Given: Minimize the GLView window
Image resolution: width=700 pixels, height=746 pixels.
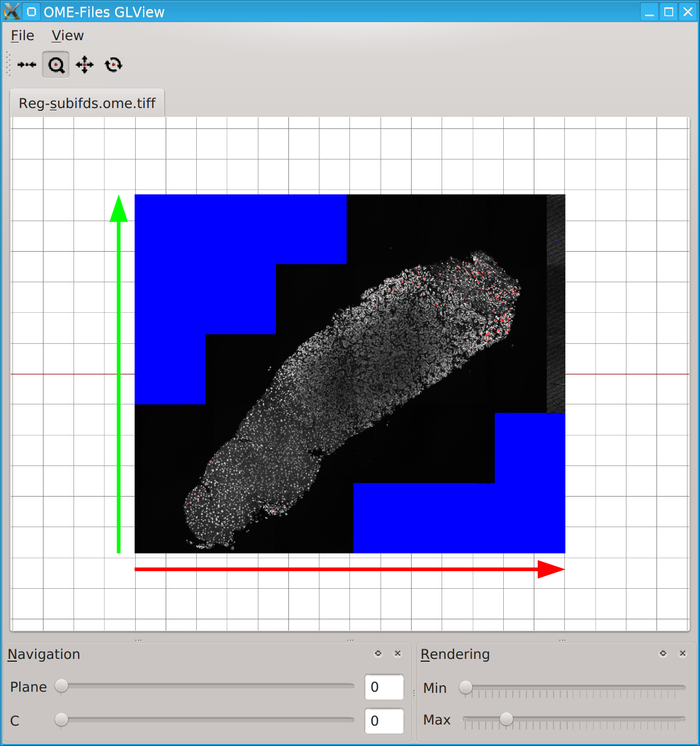Looking at the screenshot, I should [x=650, y=12].
